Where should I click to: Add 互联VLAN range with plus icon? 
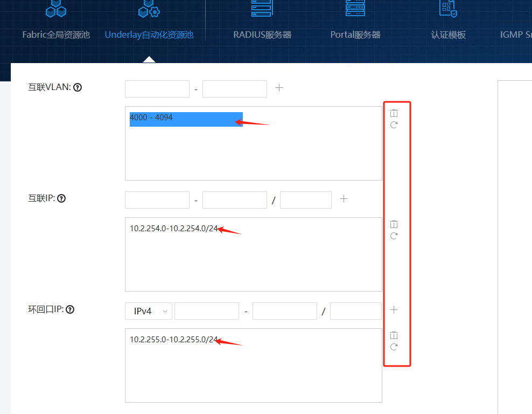279,88
